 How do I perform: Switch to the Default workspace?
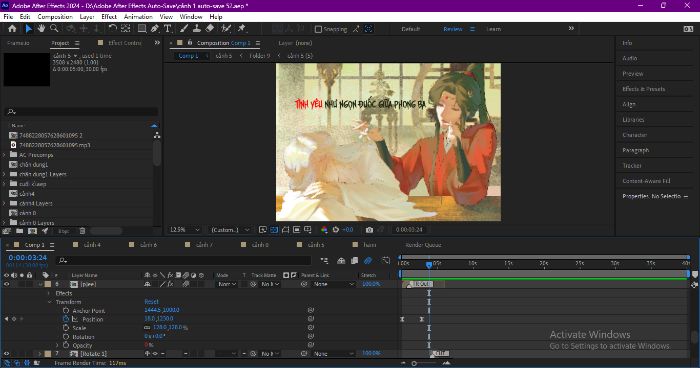(x=410, y=29)
